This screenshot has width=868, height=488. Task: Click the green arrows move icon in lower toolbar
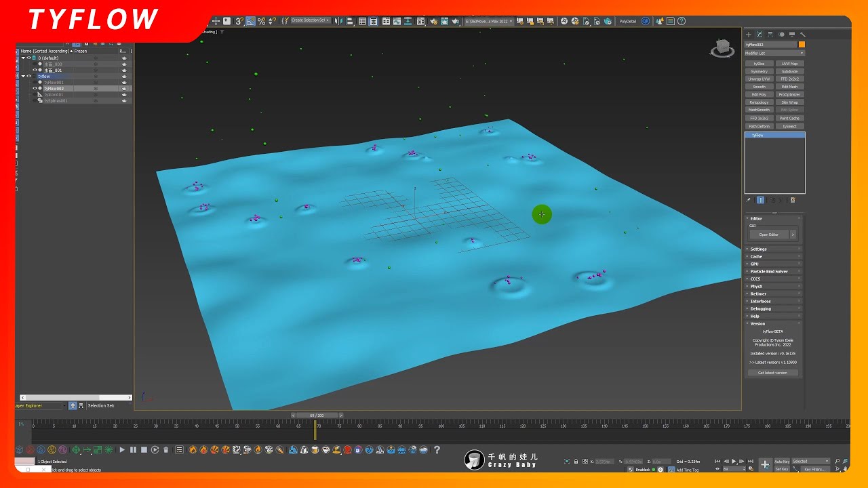pyautogui.click(x=76, y=449)
